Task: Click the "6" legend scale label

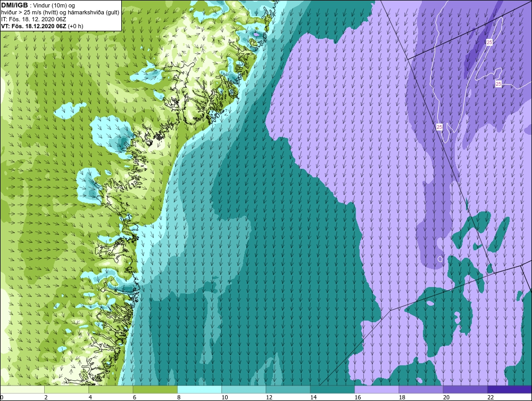Action: (x=135, y=398)
